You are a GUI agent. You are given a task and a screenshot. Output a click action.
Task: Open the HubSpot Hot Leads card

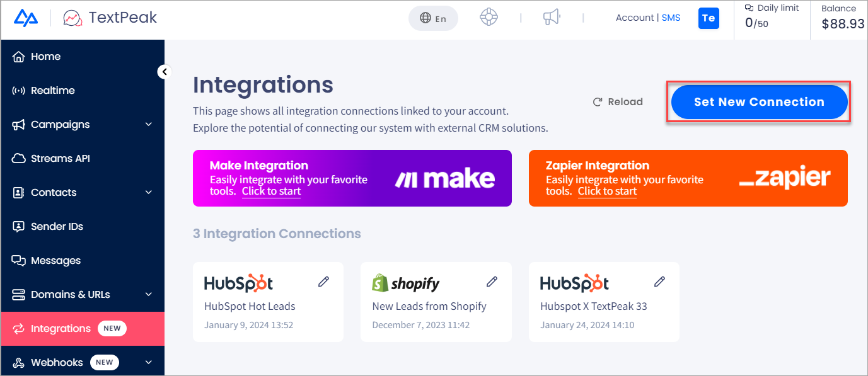coord(268,302)
